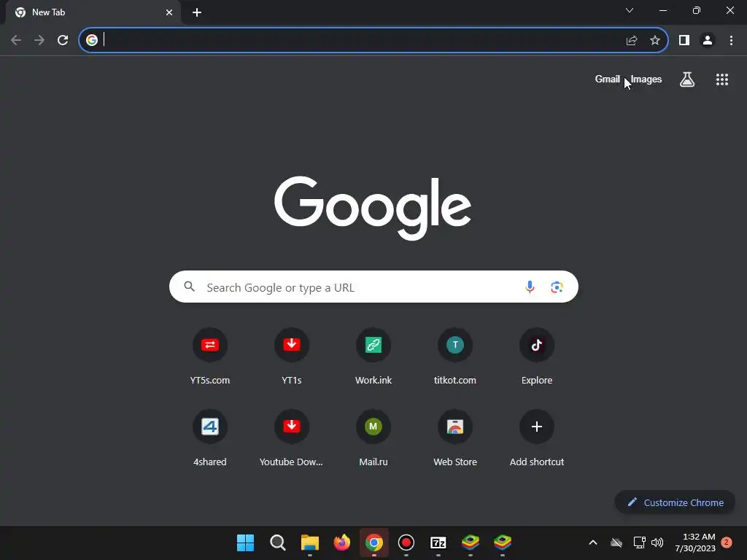Open the tab search dropdown chevron
The width and height of the screenshot is (747, 560).
click(630, 10)
